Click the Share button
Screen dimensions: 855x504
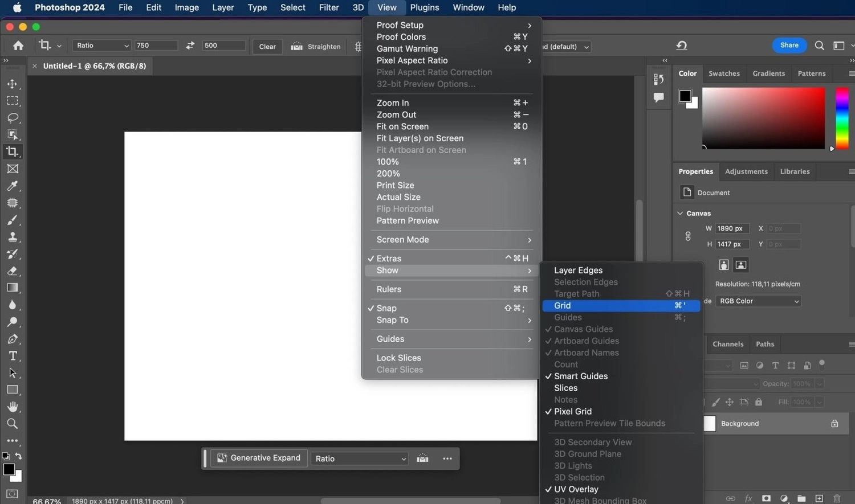789,45
